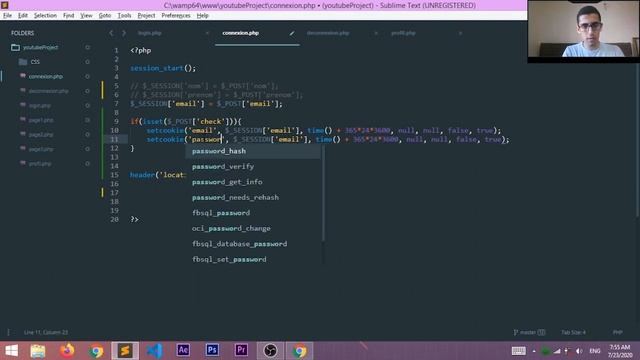Click the Sublime Text title bar icon
Screen dimensions: 640x360
[x=5, y=5]
